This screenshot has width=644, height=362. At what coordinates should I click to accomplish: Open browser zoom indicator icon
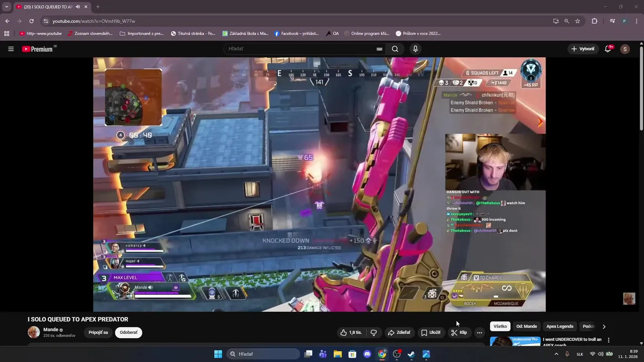567,21
